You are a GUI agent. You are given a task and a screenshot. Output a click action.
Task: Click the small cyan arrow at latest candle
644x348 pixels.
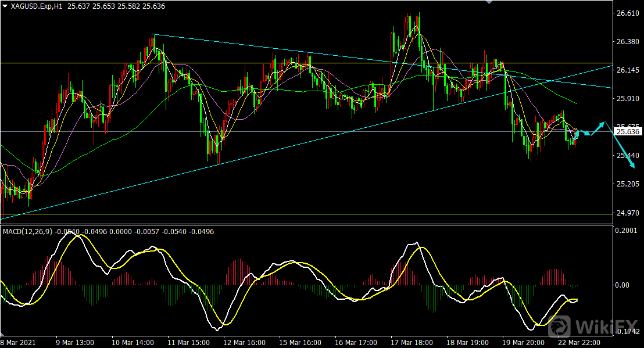(577, 134)
